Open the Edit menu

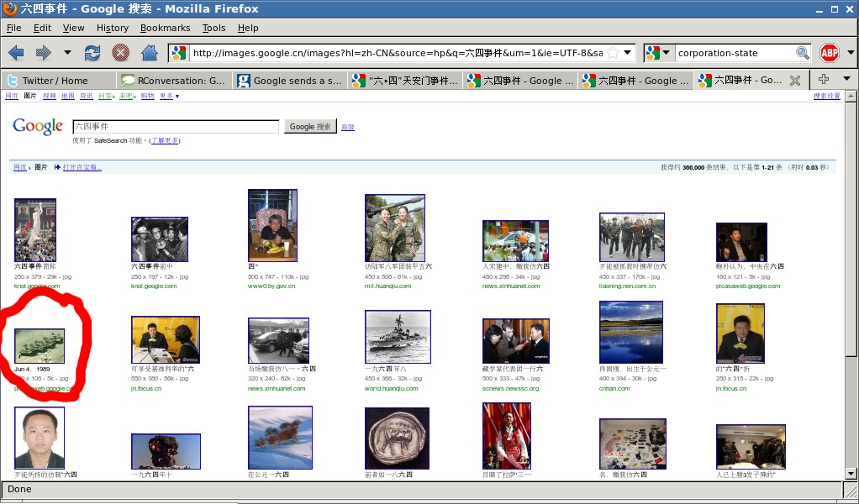pos(42,28)
